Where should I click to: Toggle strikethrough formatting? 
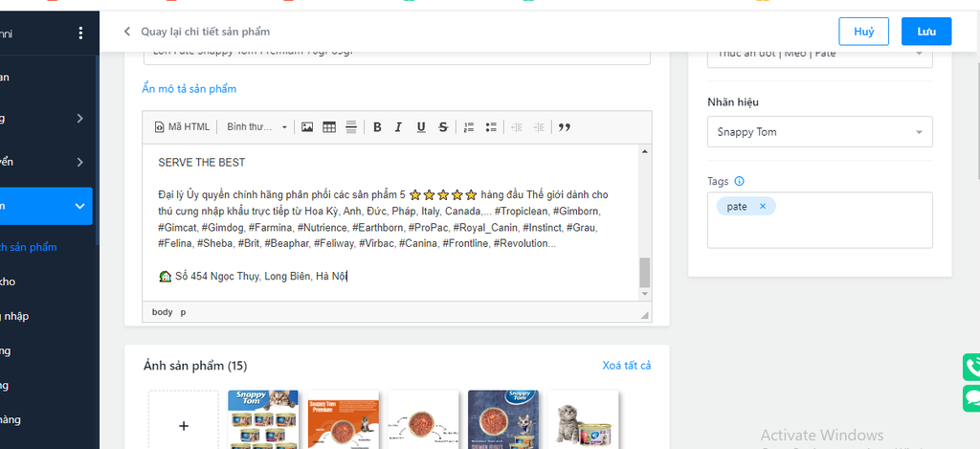(x=442, y=127)
